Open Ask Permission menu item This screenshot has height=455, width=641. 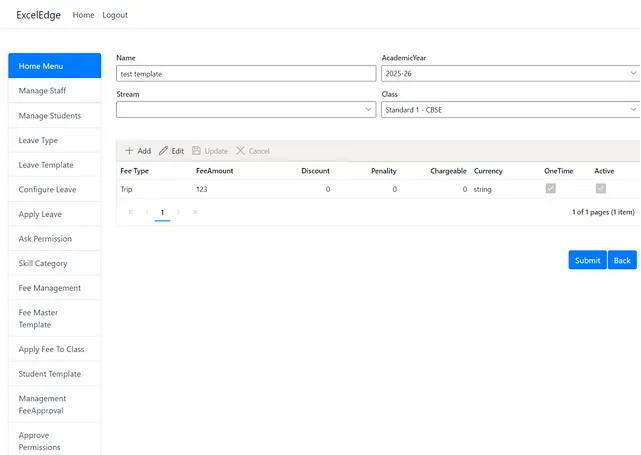click(x=55, y=239)
